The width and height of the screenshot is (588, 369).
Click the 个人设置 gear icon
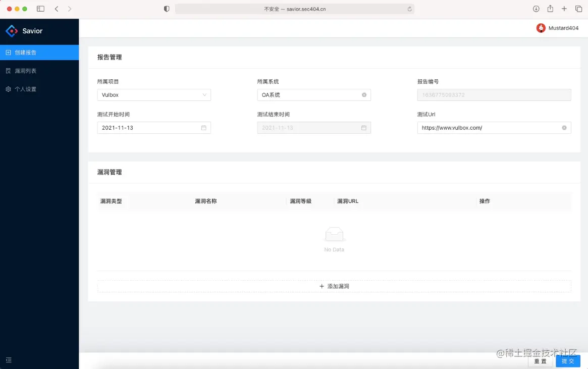click(x=8, y=89)
